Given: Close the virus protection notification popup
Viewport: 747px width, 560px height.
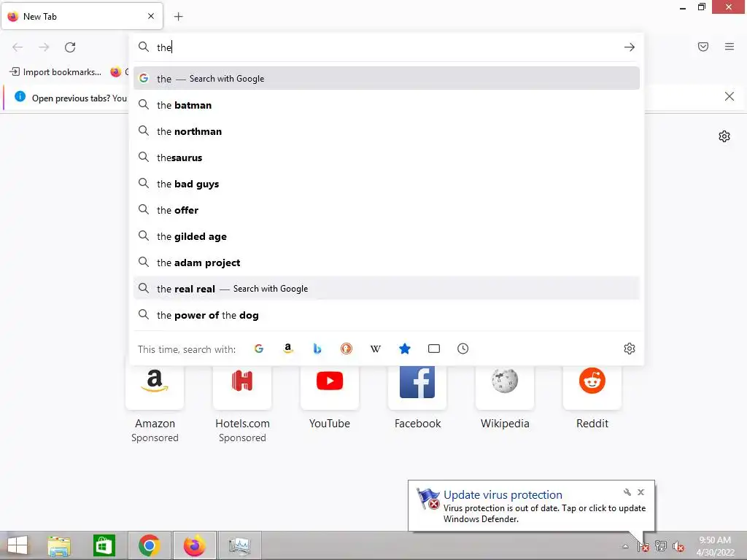Looking at the screenshot, I should coord(640,492).
